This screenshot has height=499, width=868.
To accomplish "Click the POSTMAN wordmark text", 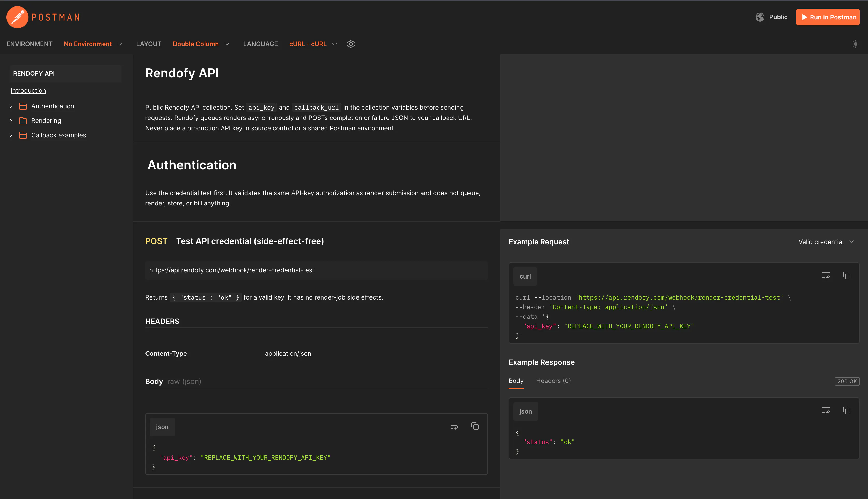I will [55, 17].
